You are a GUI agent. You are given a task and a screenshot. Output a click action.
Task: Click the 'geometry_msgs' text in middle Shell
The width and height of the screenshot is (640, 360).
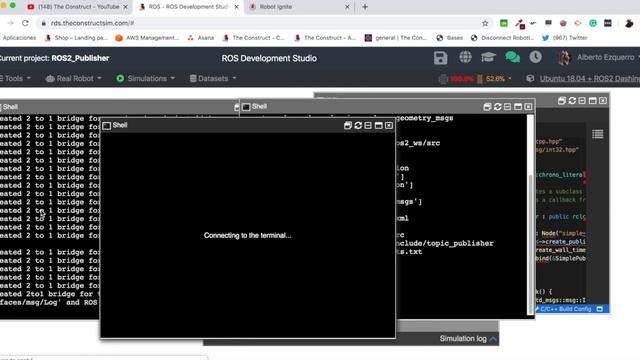point(424,118)
